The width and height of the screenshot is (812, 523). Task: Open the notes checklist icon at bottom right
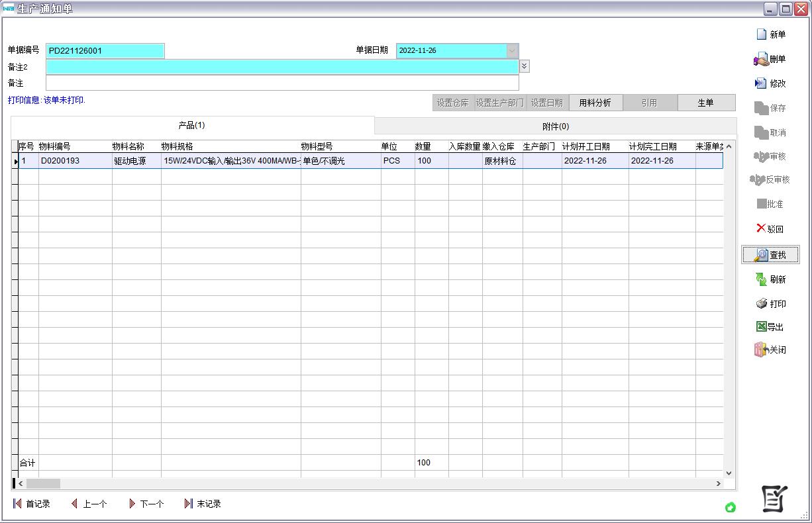click(x=774, y=499)
